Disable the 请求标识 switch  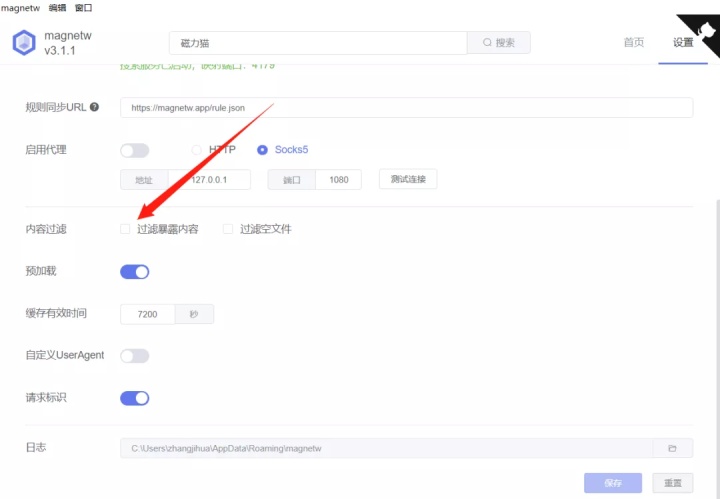pos(135,398)
